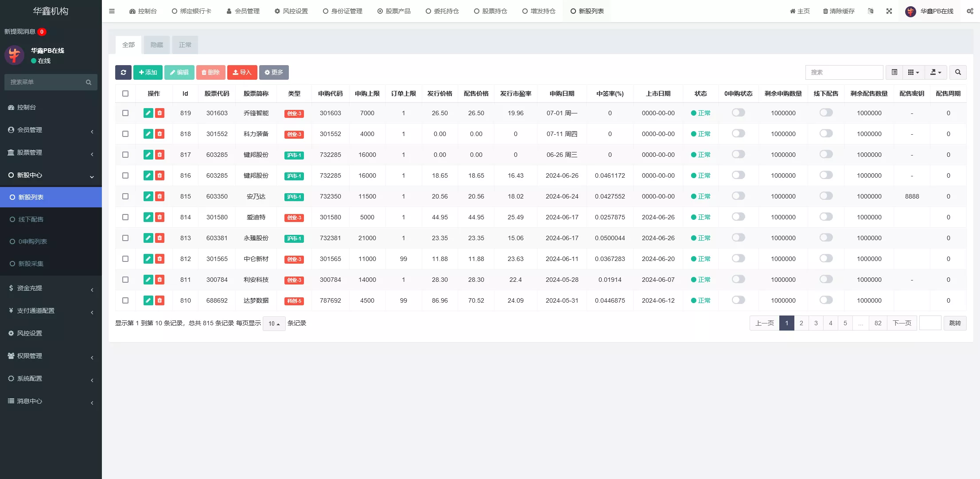Enter fullscreen via the expand arrows icon

pyautogui.click(x=889, y=11)
